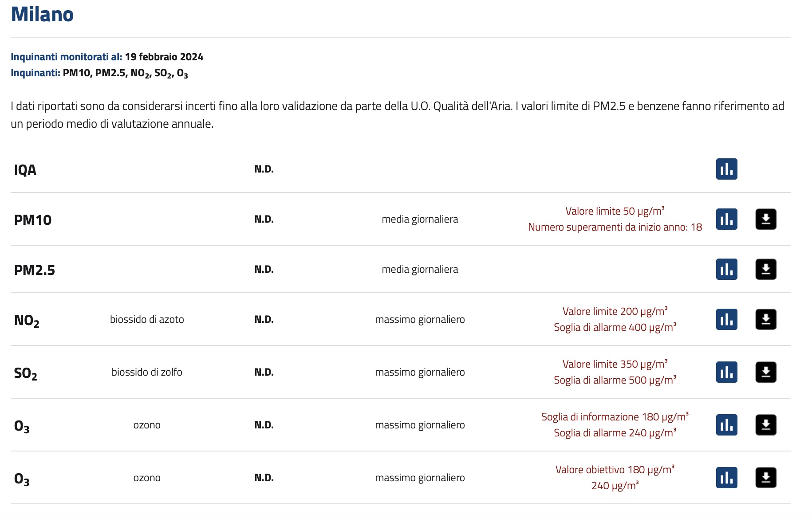Click the Milano page heading

click(x=42, y=14)
